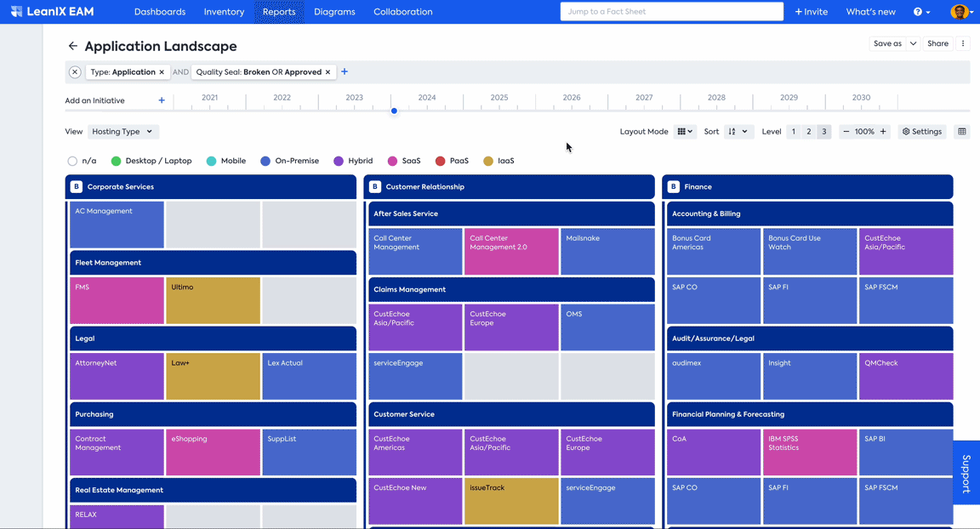
Task: Open the OMS application tile
Action: point(607,327)
